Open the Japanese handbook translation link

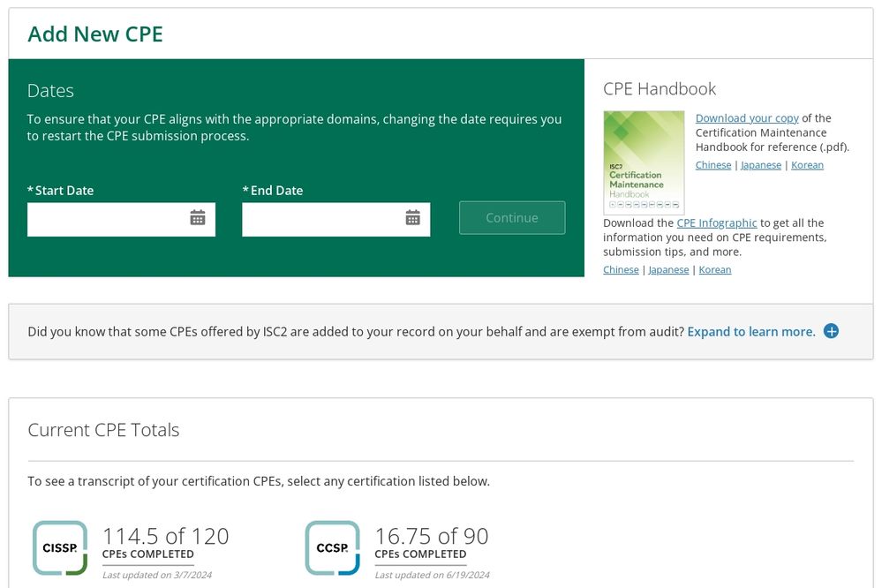(x=761, y=165)
